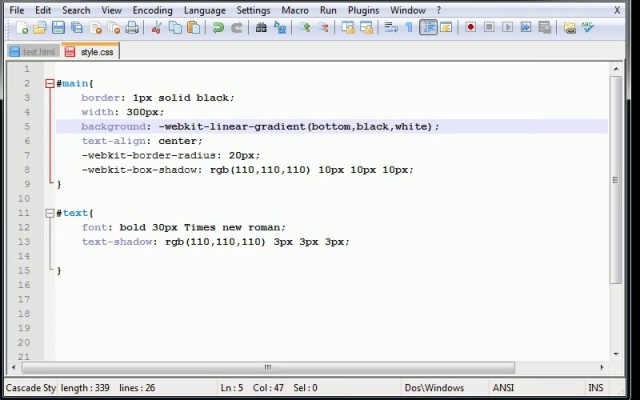Viewport: 640px width, 400px height.
Task: Click Synchronize Horizontal Scrolling icon
Action: pos(367,27)
